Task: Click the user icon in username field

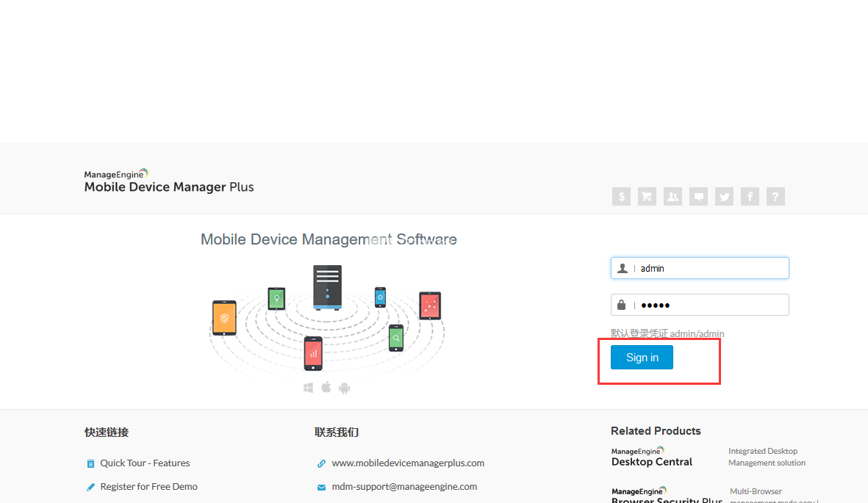Action: pos(623,268)
